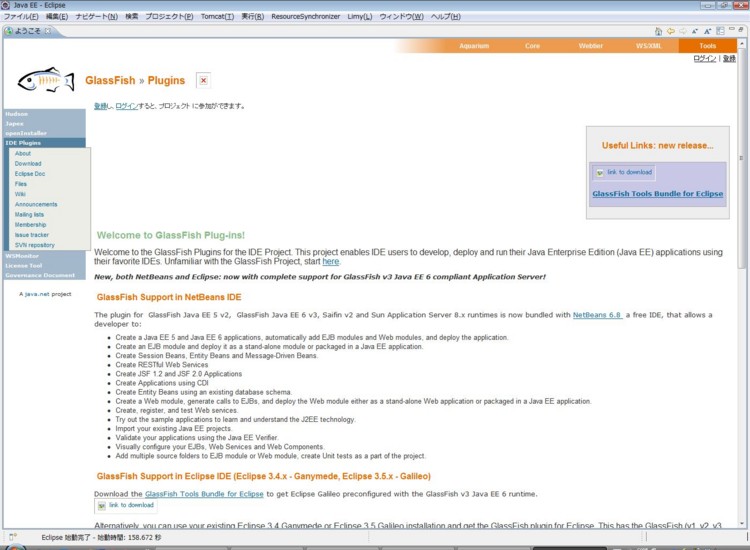Switch to the Aquarium tab
Viewport: 750px width, 550px height.
pos(474,46)
